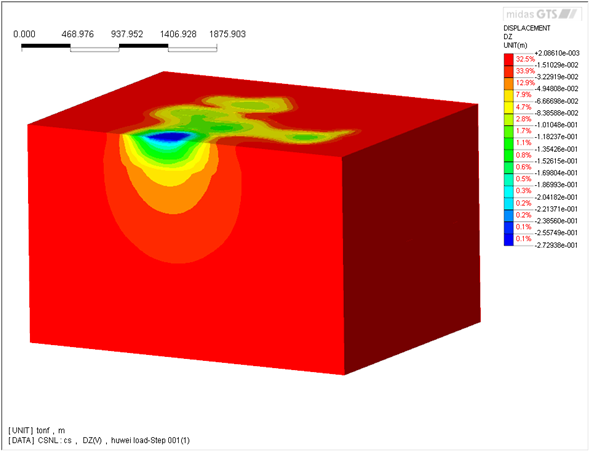Click the DZ component label in legend
This screenshot has width=590, height=452.
click(508, 37)
